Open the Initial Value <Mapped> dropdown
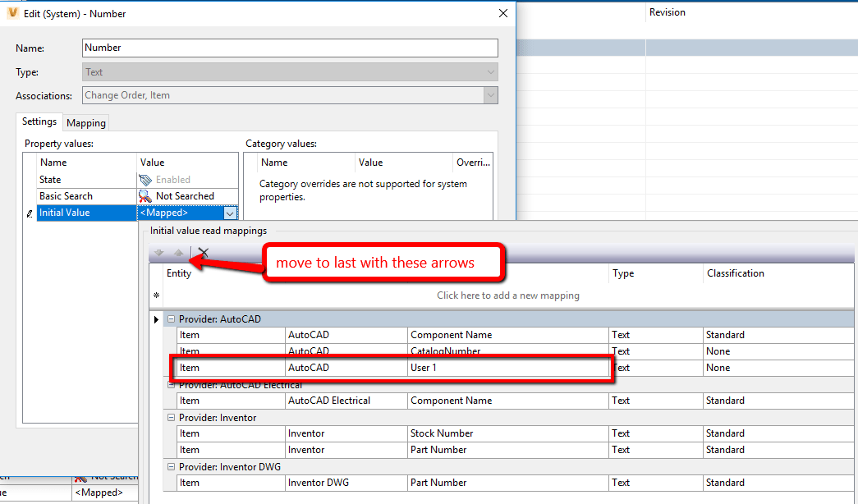 230,213
